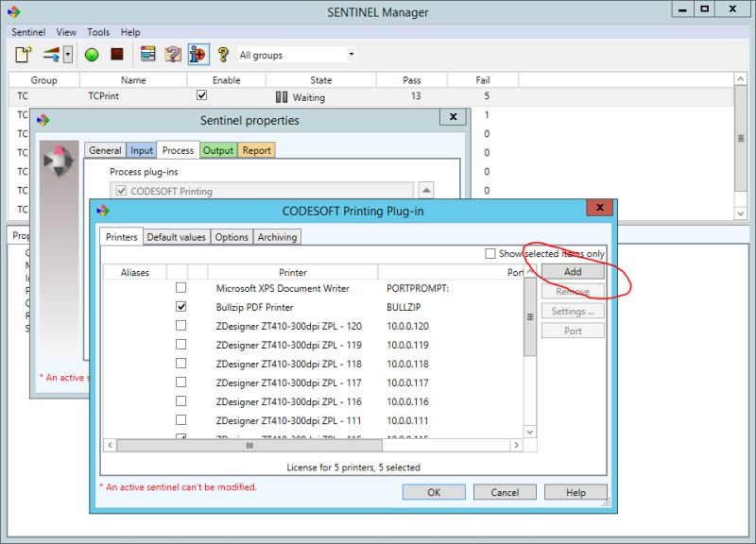Select the TCPrint row name
756x544 pixels.
pos(103,96)
